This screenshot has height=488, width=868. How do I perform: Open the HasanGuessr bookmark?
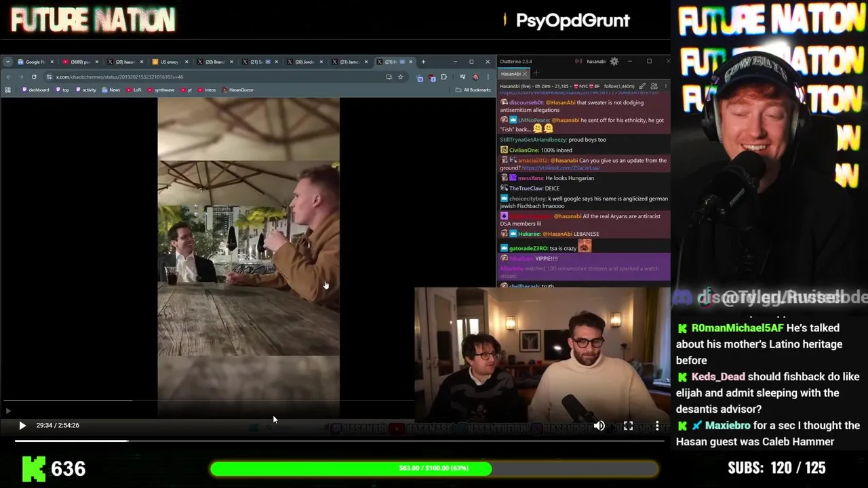coord(238,90)
